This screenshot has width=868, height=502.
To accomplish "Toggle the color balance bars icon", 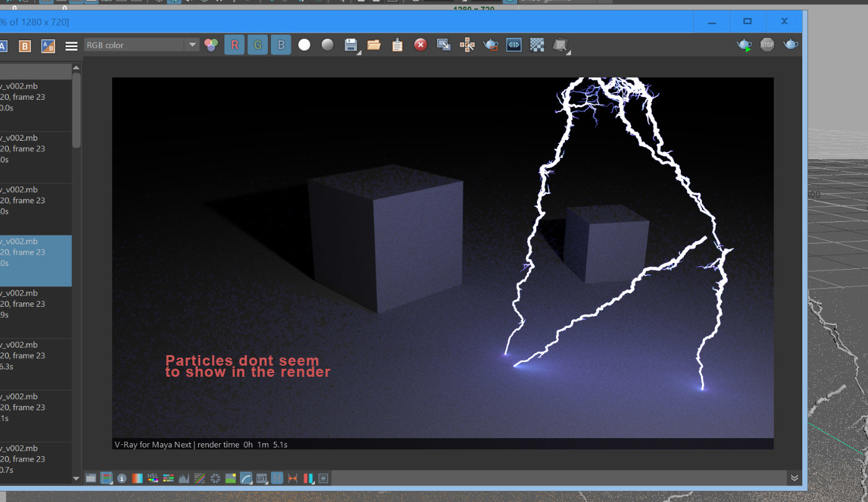I will tap(169, 478).
